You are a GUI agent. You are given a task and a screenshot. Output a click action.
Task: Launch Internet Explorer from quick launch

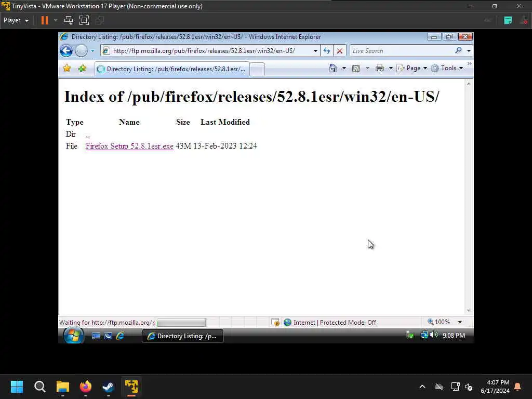click(120, 336)
